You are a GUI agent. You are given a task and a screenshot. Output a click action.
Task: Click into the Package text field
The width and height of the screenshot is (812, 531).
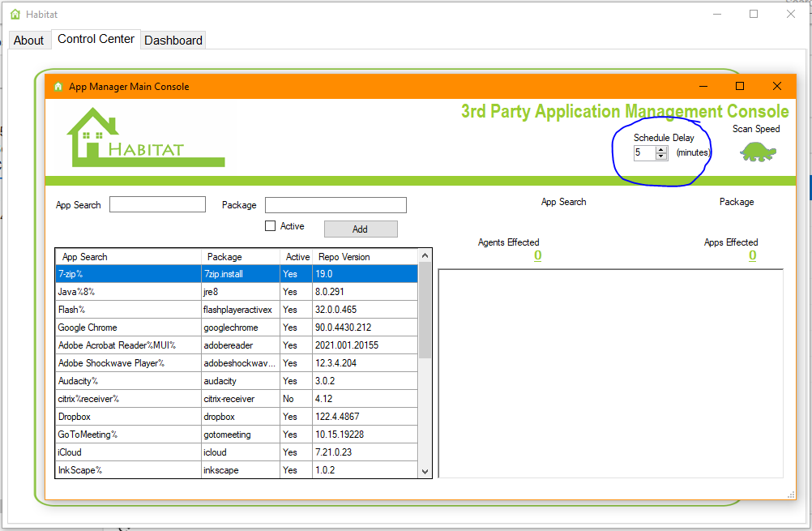(x=335, y=205)
